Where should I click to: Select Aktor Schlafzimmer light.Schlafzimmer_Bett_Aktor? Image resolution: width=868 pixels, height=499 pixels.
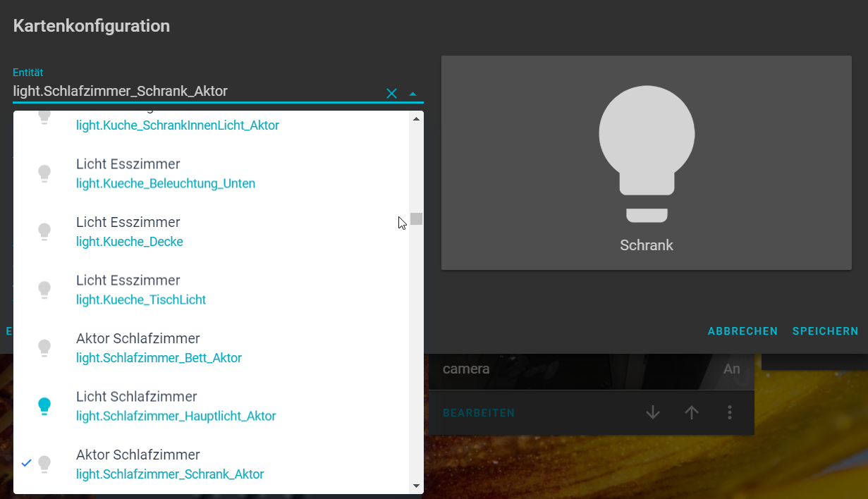click(212, 347)
